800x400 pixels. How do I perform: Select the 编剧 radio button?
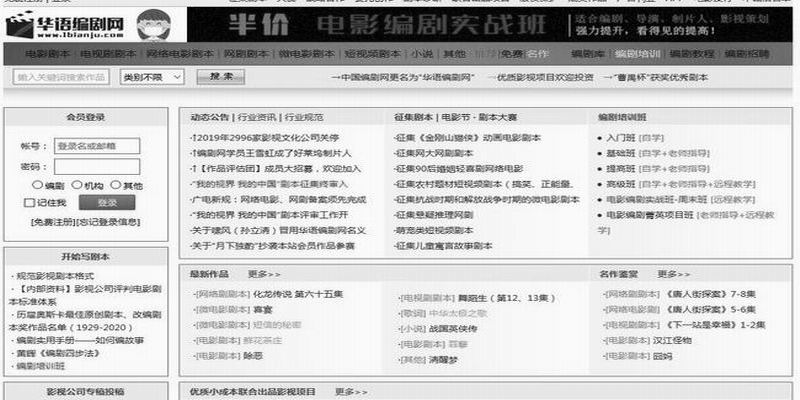point(37,185)
